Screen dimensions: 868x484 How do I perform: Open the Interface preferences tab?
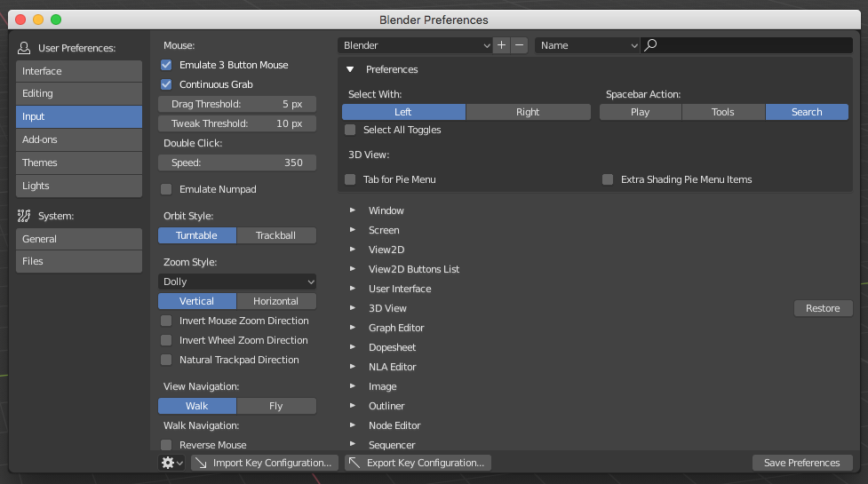point(79,71)
